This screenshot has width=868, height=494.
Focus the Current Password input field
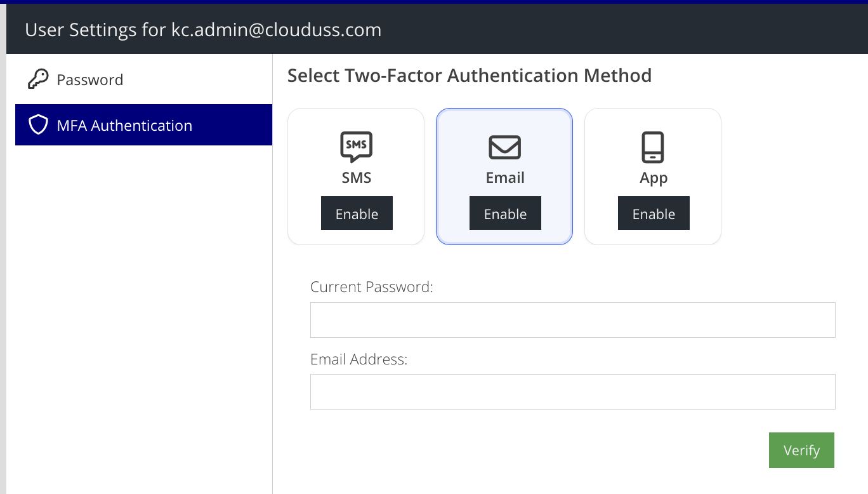[x=572, y=320]
